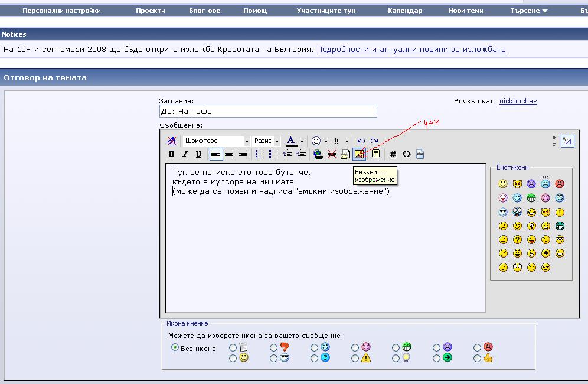This screenshot has height=384, width=588.
Task: Click the undo arrow icon
Action: point(361,141)
